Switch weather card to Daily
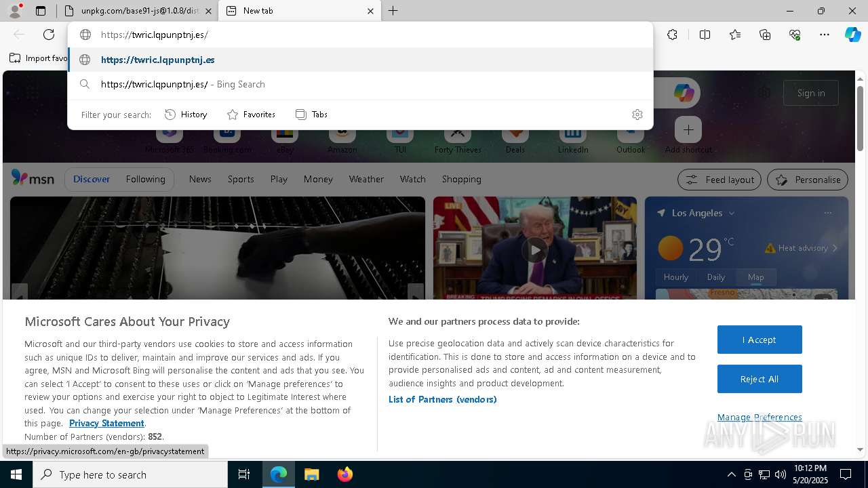The width and height of the screenshot is (868, 488). pyautogui.click(x=716, y=277)
